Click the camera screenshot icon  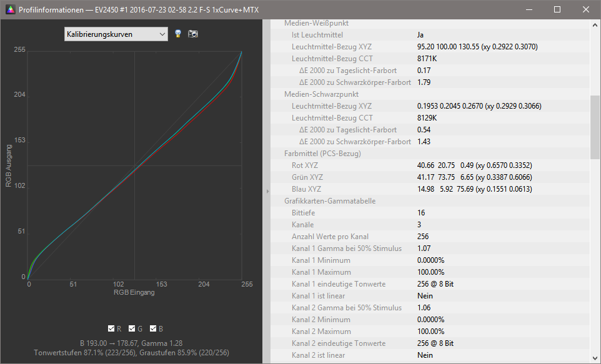click(193, 34)
